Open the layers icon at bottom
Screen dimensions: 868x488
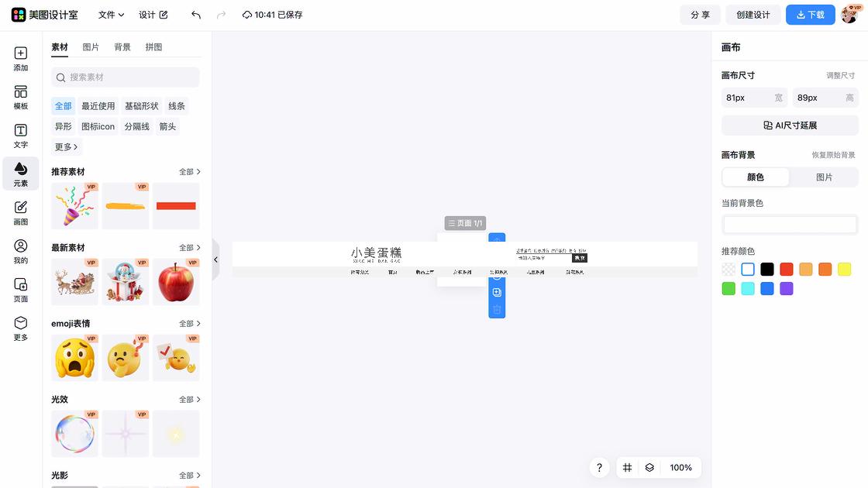649,468
